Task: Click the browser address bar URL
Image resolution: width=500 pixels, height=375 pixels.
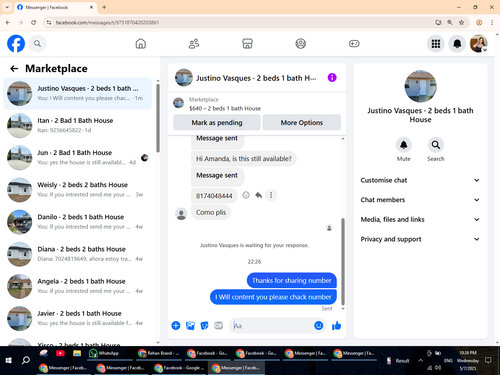Action: tap(107, 22)
